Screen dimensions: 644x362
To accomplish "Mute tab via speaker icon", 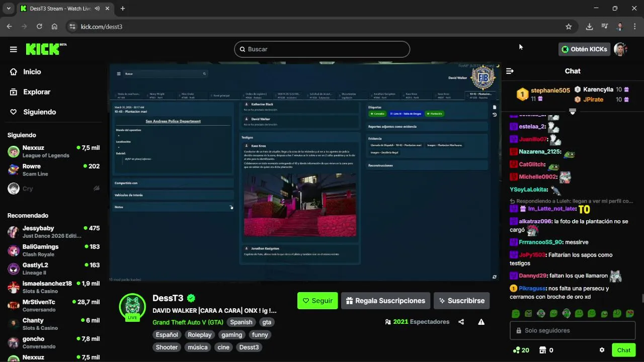I will coord(97,9).
